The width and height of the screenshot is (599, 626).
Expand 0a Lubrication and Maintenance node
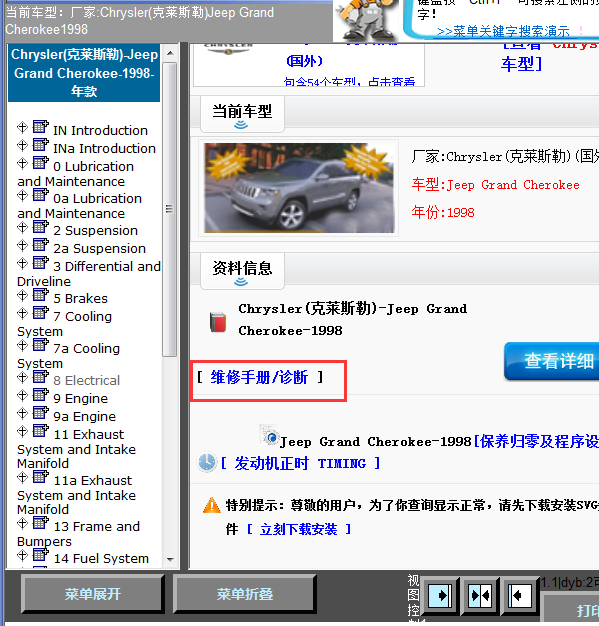click(x=22, y=195)
